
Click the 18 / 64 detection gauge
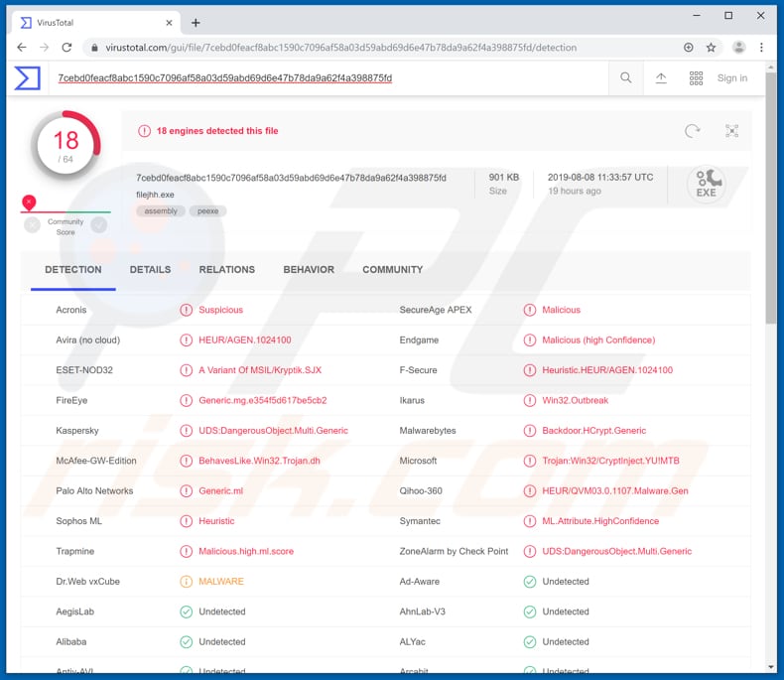65,146
